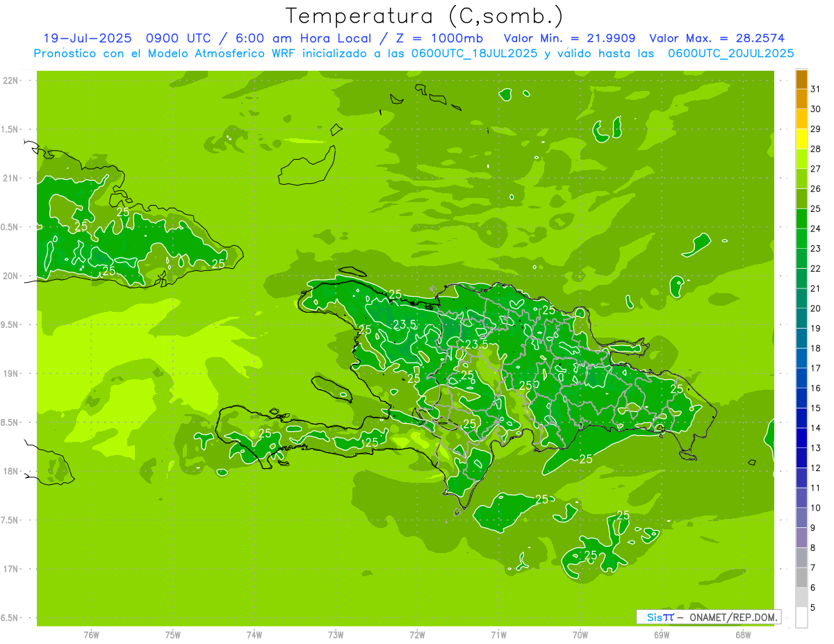Click the white swatch below label 5
834x644 pixels.
(x=801, y=618)
